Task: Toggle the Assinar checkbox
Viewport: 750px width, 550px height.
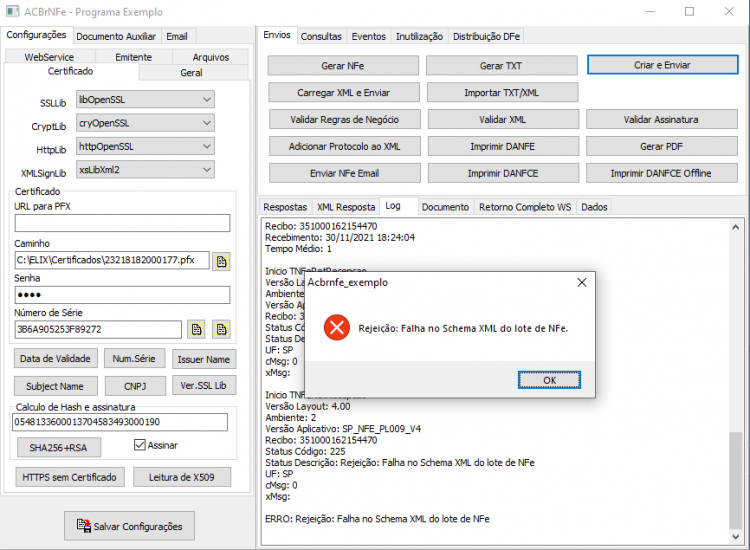Action: click(x=140, y=445)
